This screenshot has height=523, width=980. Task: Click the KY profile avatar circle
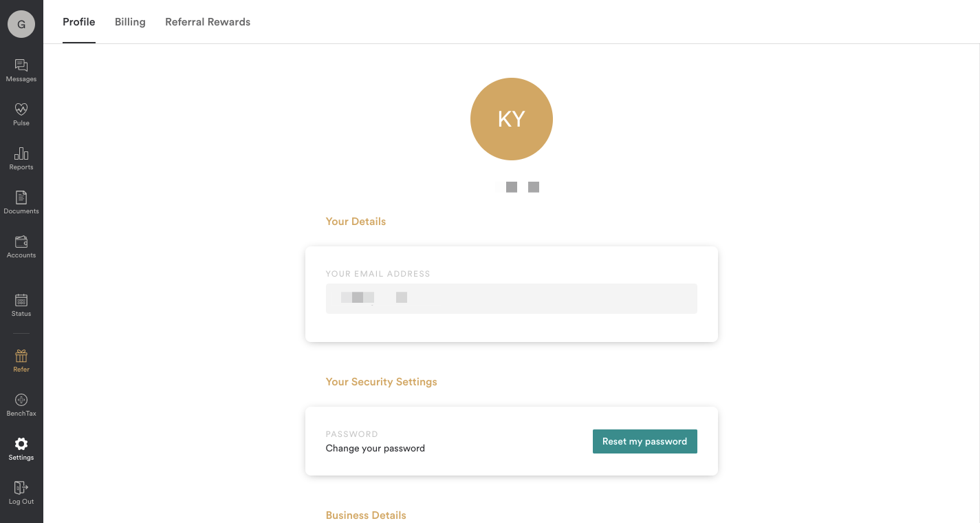(511, 119)
